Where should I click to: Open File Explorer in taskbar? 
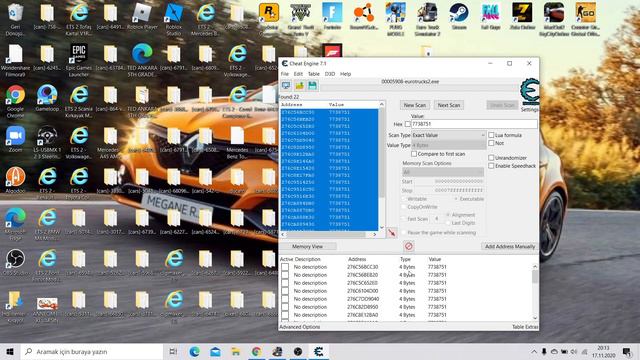236,351
